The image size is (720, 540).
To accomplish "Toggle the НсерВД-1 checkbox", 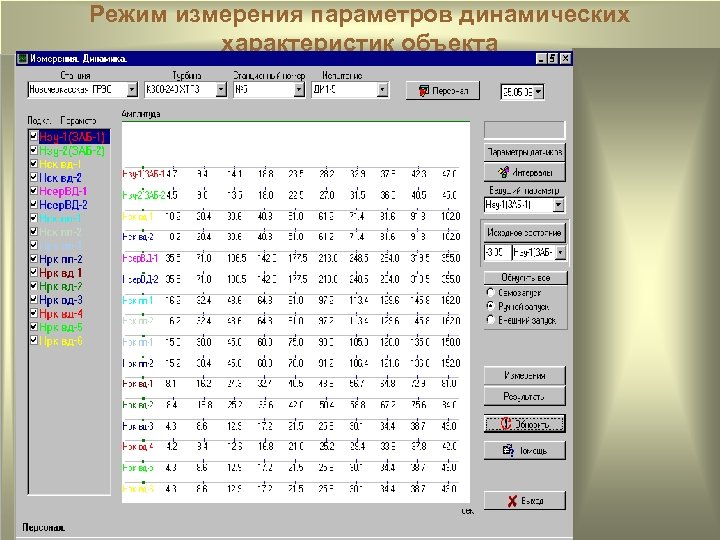I will point(34,190).
